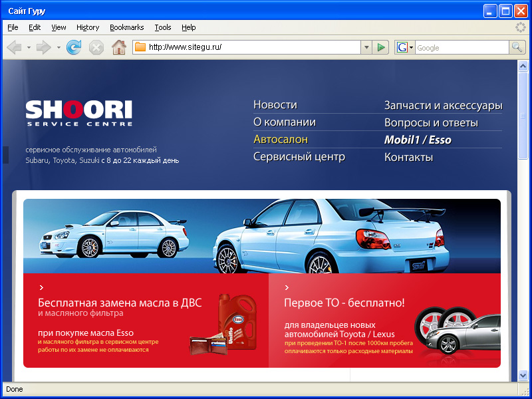Open the Mobil1 / Esso link
The width and height of the screenshot is (532, 399).
click(x=418, y=140)
